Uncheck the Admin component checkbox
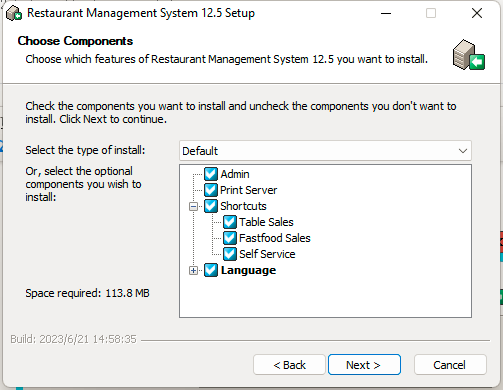The height and width of the screenshot is (390, 503). [211, 174]
